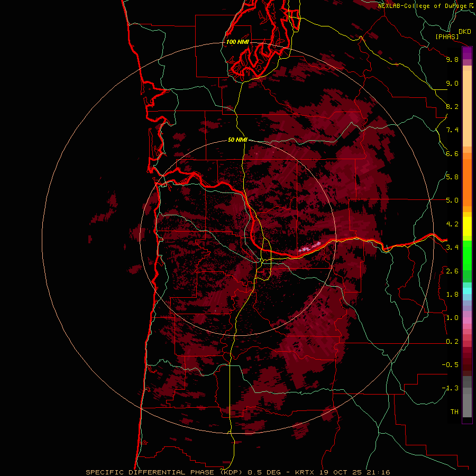This screenshot has height=476, width=476.
Task: Click the 2.6 scale label
Action: (x=452, y=271)
